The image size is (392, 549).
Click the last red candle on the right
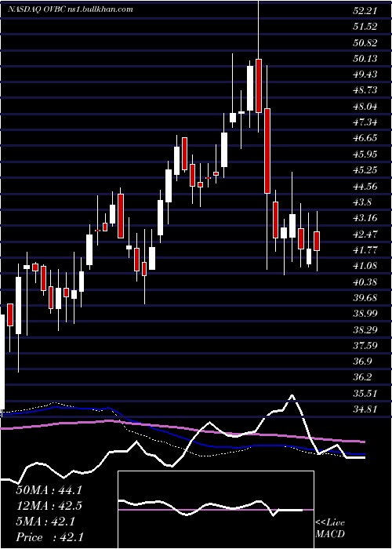tap(317, 241)
